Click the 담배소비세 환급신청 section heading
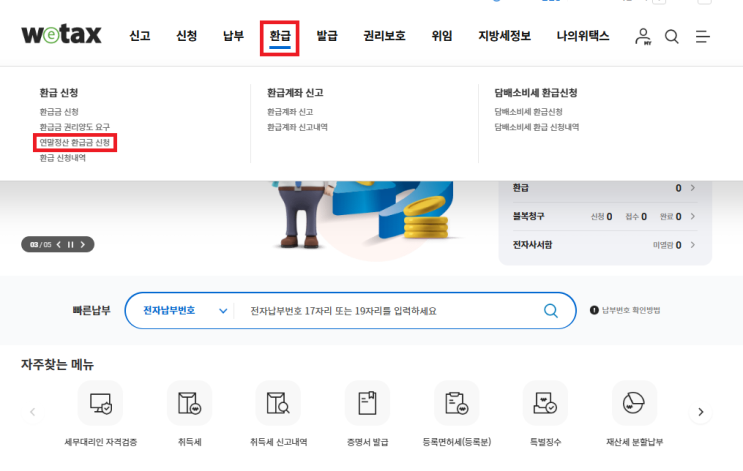The width and height of the screenshot is (743, 471). tap(536, 93)
